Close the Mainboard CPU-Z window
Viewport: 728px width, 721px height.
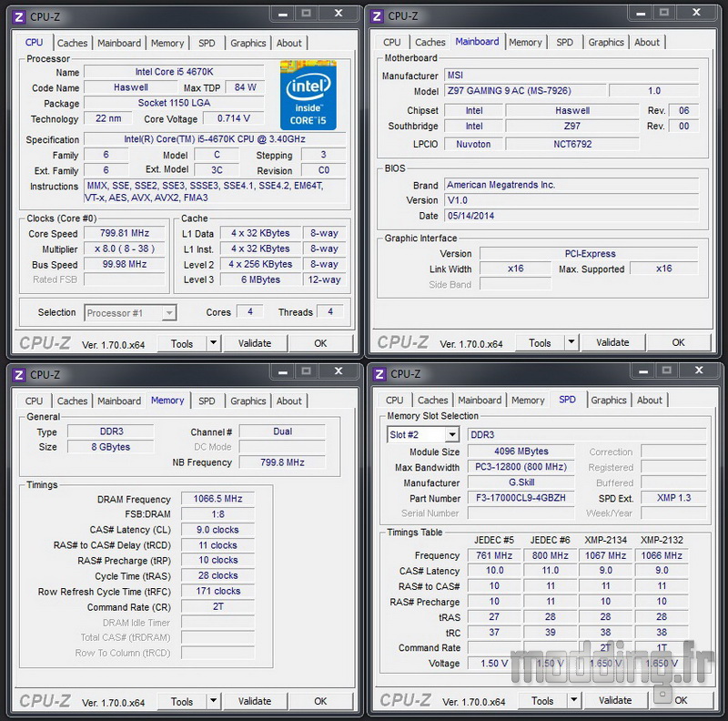[696, 13]
